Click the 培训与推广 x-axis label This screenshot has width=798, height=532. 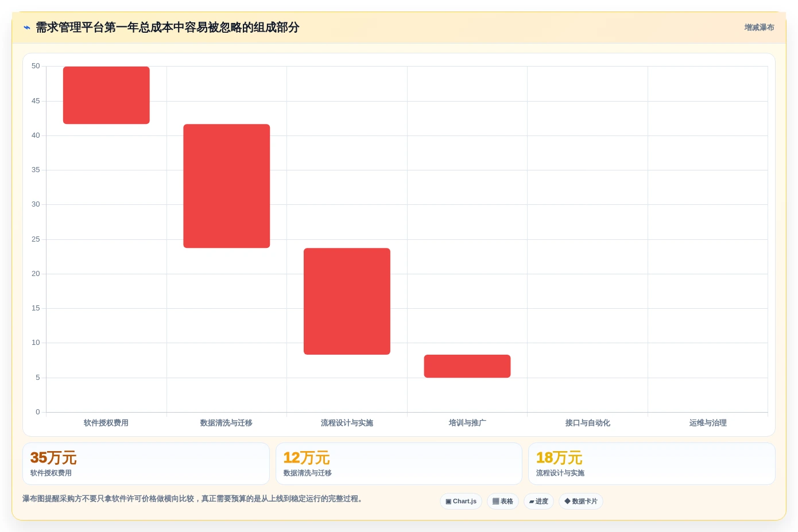coord(467,423)
